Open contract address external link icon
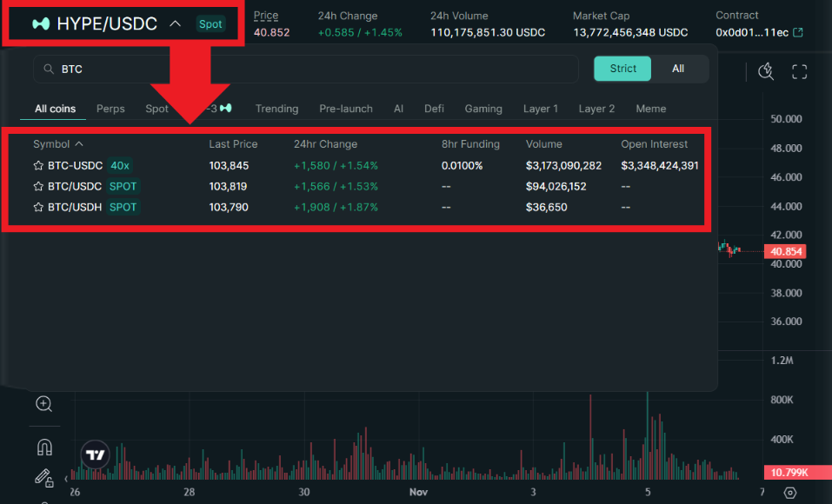Viewport: 832px width, 504px height. point(798,33)
